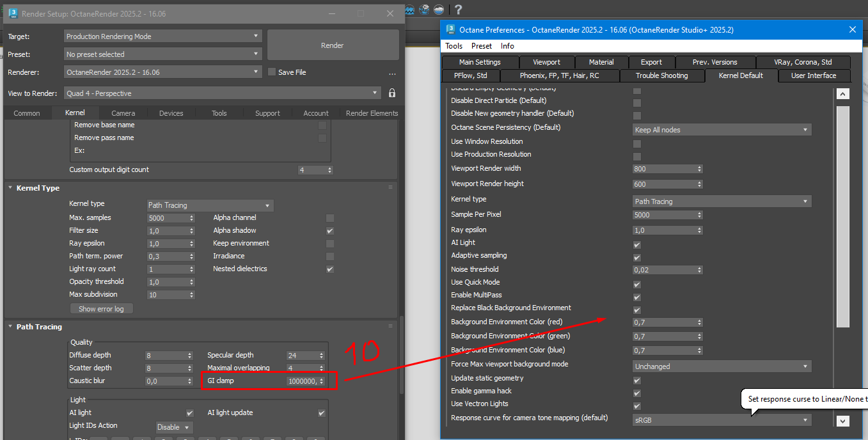Click the Render button
This screenshot has height=440, width=868.
tap(333, 45)
